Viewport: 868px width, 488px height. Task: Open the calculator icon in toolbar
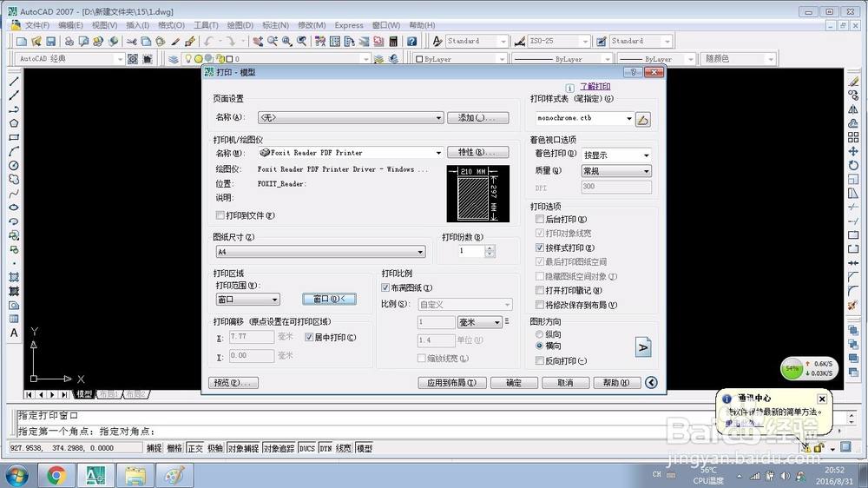click(x=393, y=42)
